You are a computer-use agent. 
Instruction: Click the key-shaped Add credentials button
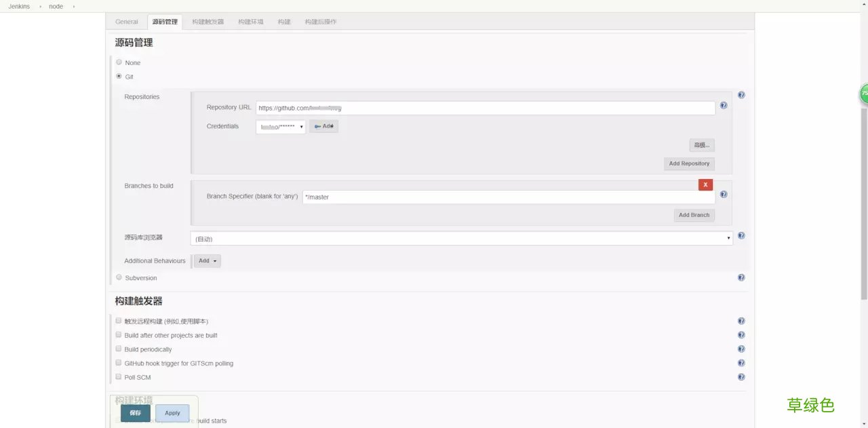323,125
